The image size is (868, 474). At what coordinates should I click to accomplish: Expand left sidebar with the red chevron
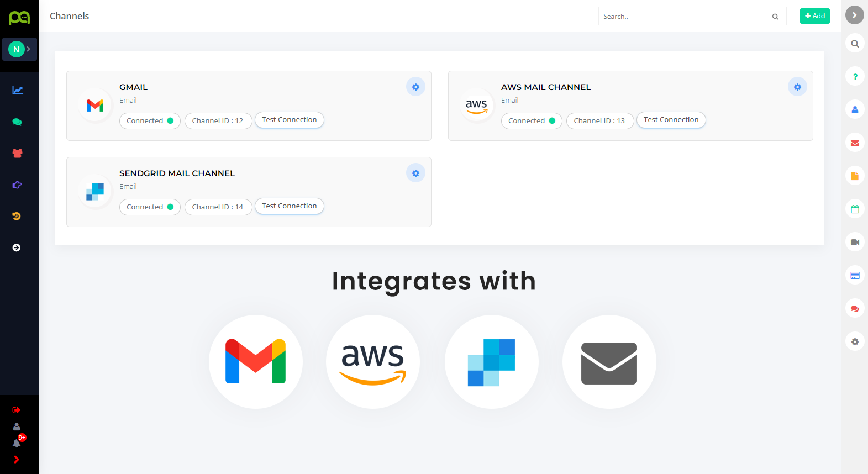17,460
